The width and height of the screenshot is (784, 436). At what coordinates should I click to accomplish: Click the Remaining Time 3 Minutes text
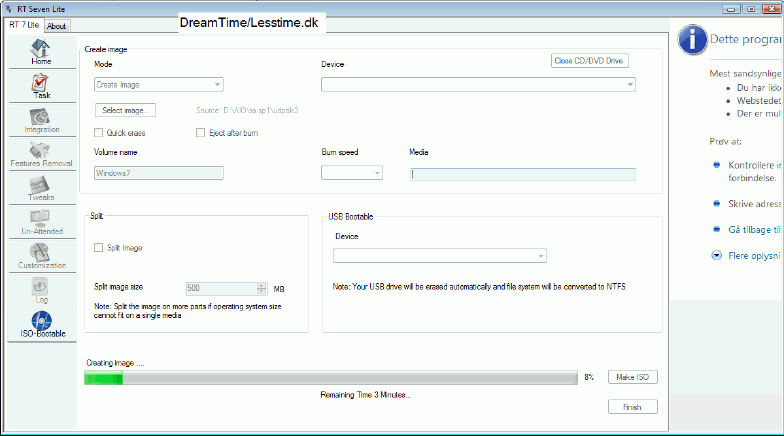(366, 394)
